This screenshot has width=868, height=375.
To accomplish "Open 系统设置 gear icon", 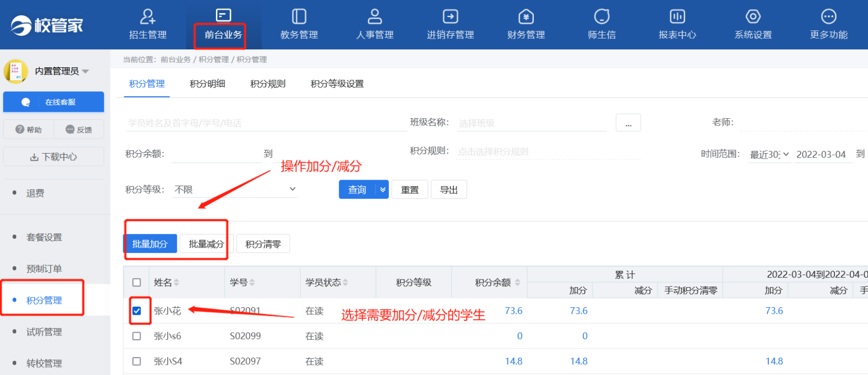I will click(x=753, y=16).
